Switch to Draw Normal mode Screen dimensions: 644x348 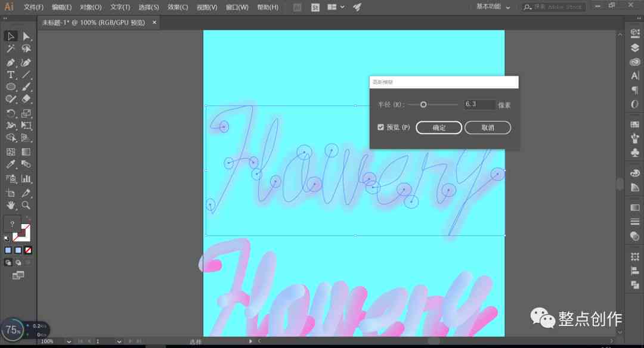8,263
